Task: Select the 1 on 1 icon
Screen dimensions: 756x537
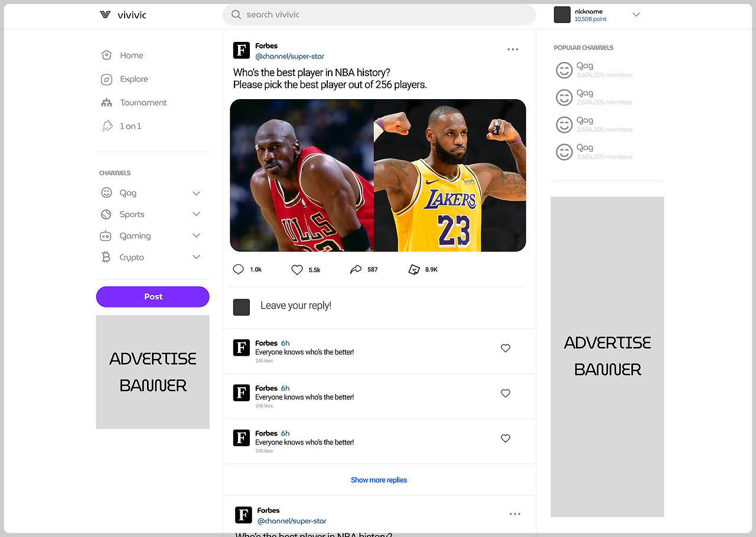Action: (107, 126)
